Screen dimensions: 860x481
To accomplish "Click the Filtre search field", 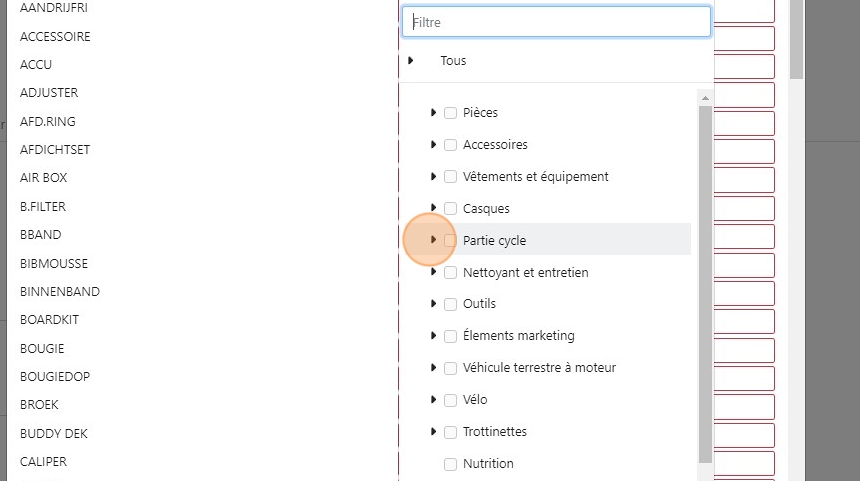I will pos(556,22).
